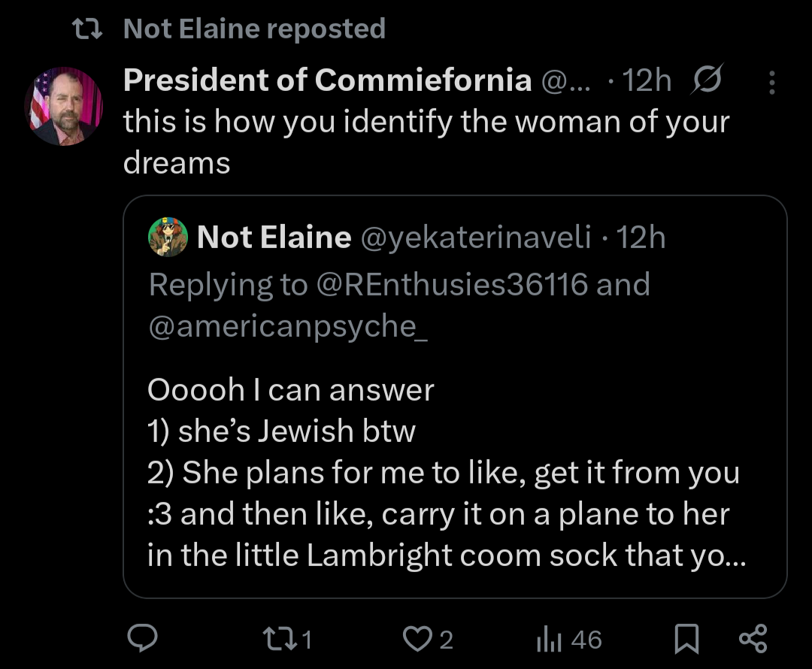Click the reply speech bubble icon
The width and height of the screenshot is (812, 669).
[x=141, y=639]
